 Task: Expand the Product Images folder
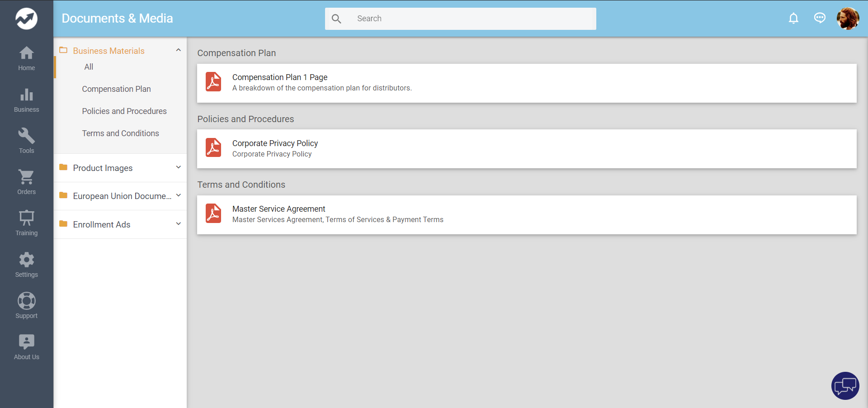tap(178, 167)
